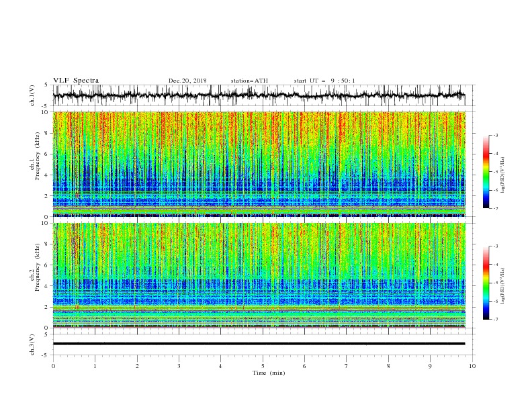
Task: Select the date text "Dec. 20, 2018"
Action: [x=187, y=81]
